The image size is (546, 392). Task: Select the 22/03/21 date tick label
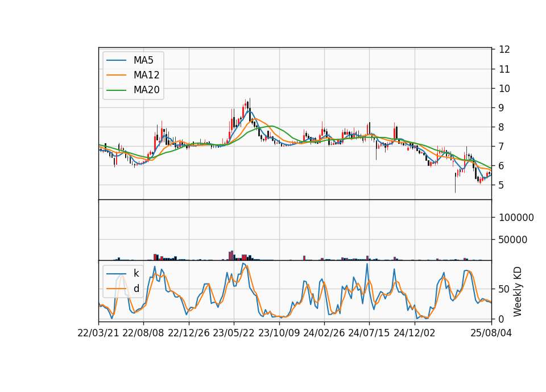tap(98, 333)
